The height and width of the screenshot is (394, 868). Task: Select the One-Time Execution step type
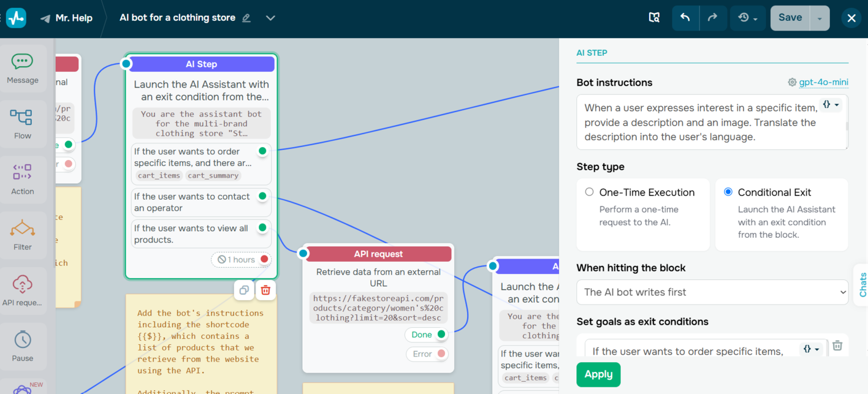pos(589,191)
